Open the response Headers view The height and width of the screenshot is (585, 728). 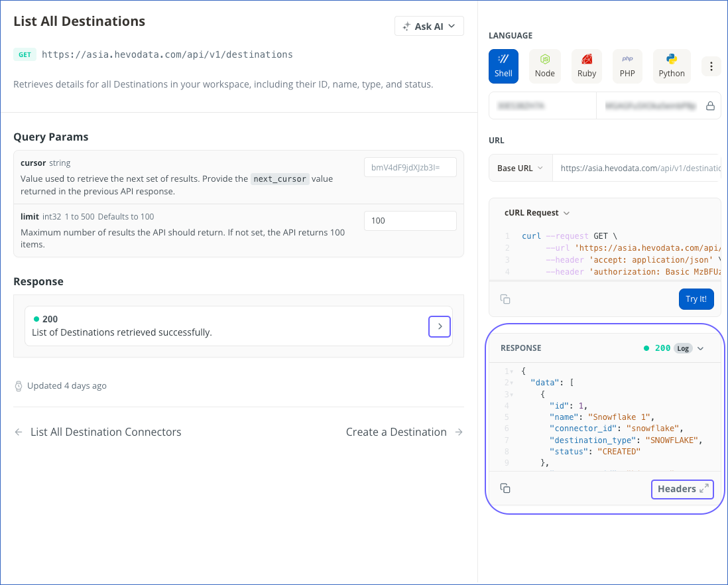(x=682, y=489)
